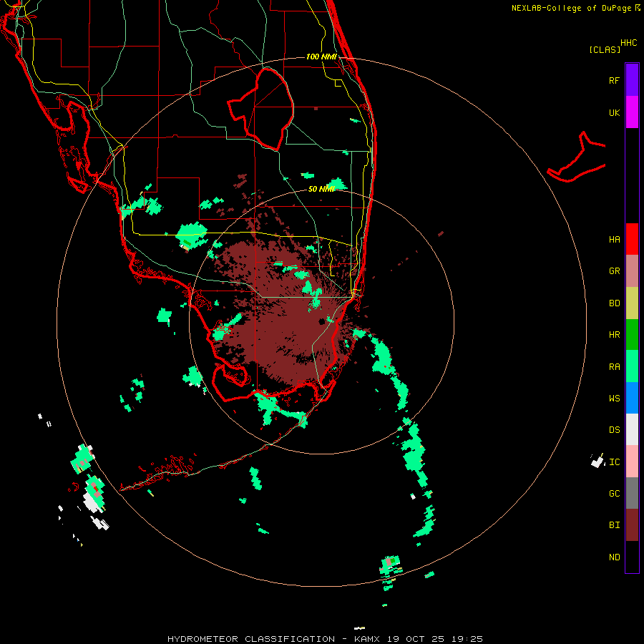Click the gray GC legend swatch

pyautogui.click(x=632, y=493)
